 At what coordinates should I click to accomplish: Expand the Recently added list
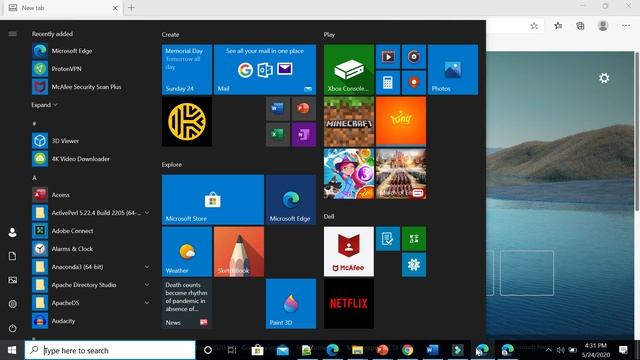(44, 105)
